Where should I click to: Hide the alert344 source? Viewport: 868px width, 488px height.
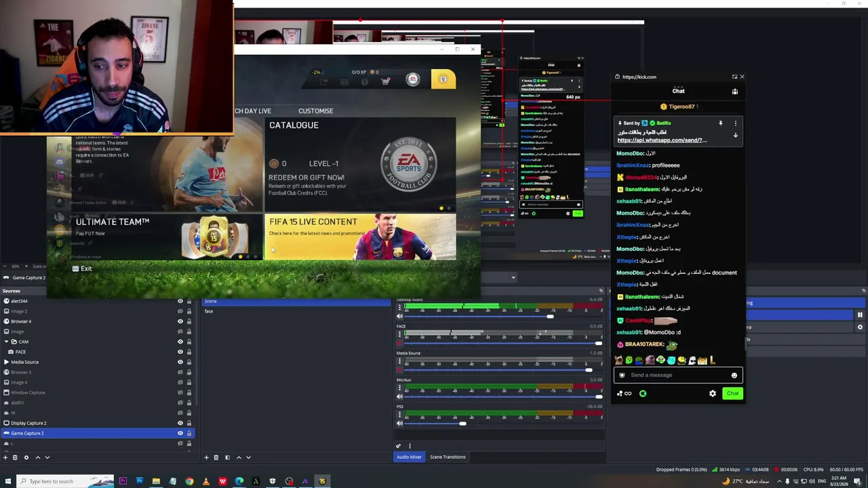click(x=180, y=301)
